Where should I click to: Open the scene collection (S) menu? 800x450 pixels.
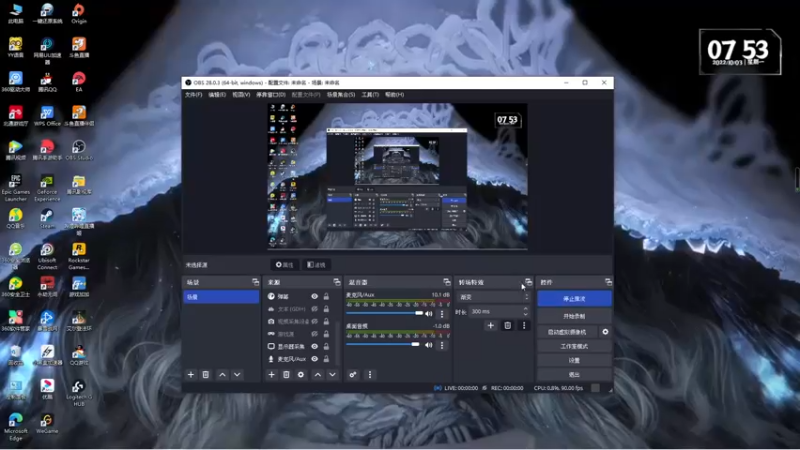(x=341, y=95)
